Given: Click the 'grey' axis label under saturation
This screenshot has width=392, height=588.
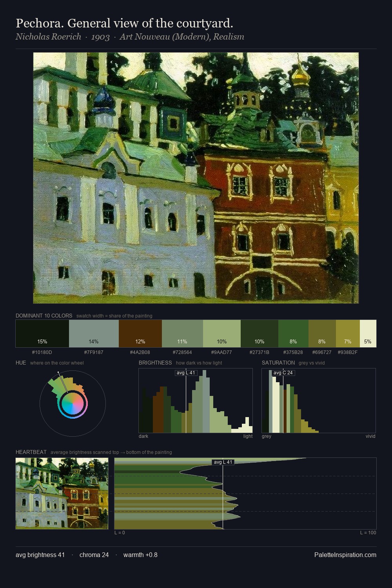Looking at the screenshot, I should 267,436.
